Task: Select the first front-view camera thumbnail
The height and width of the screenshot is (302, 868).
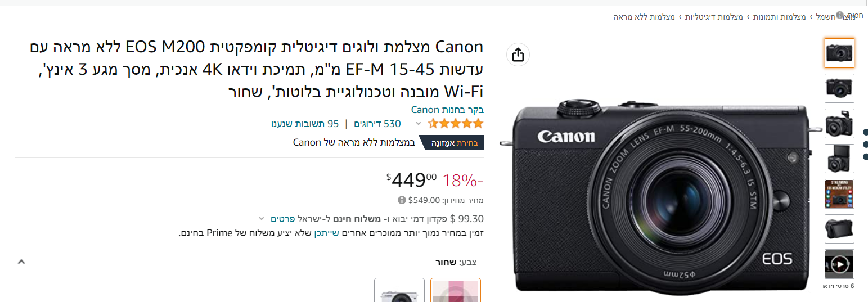Action: 839,53
